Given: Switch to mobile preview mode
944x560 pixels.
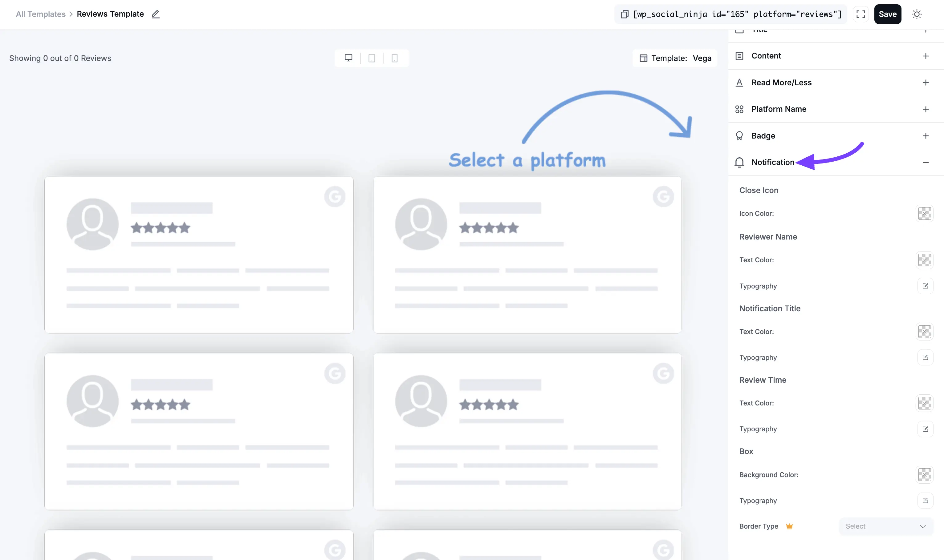Looking at the screenshot, I should tap(394, 58).
